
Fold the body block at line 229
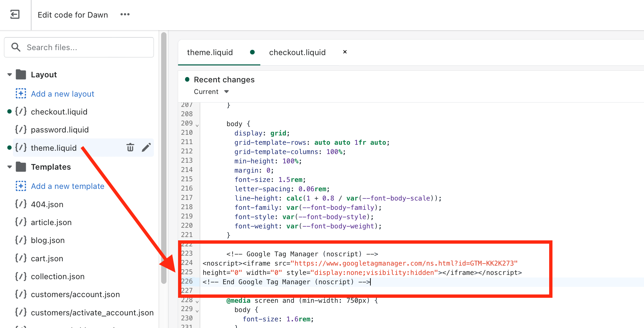(x=197, y=311)
